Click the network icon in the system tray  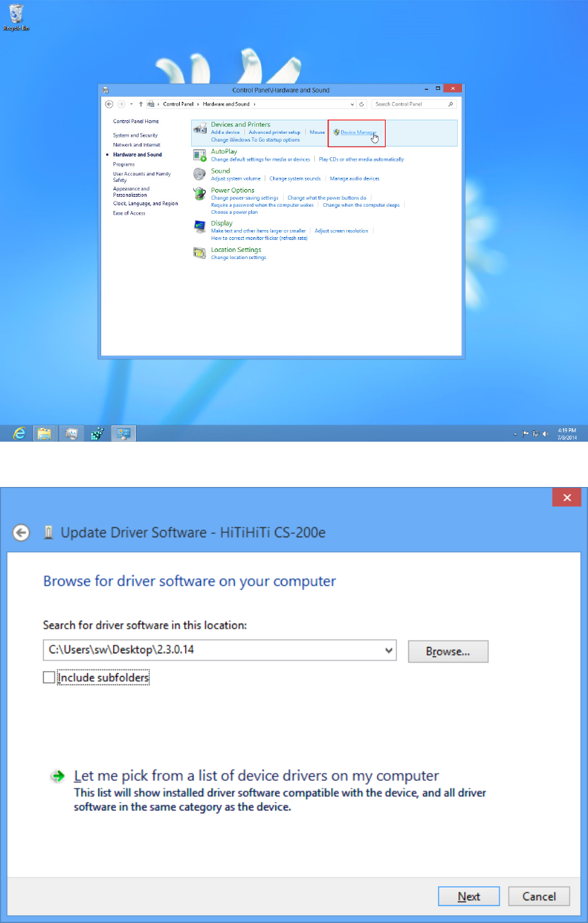[x=536, y=434]
